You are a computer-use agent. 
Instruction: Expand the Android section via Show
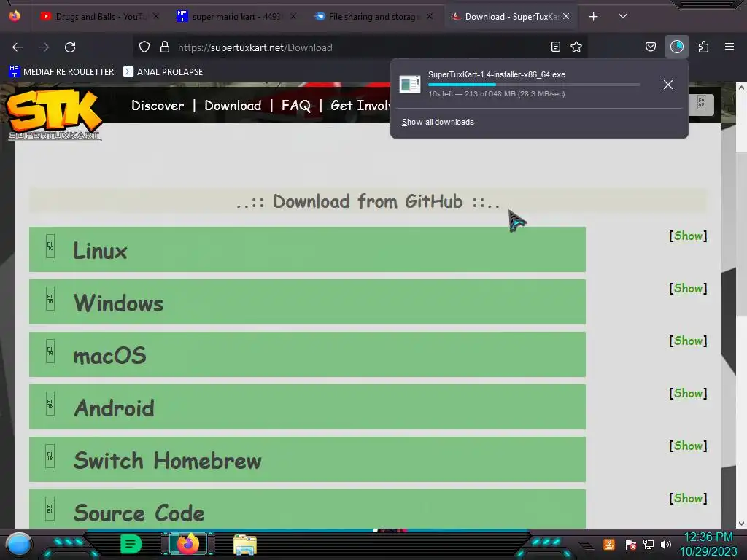(x=688, y=393)
